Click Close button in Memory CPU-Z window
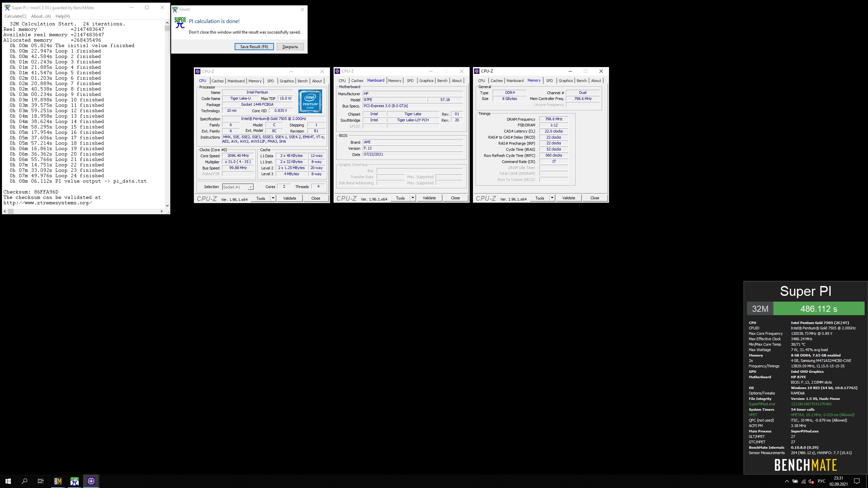Viewport: 868px width, 488px height. pyautogui.click(x=595, y=198)
